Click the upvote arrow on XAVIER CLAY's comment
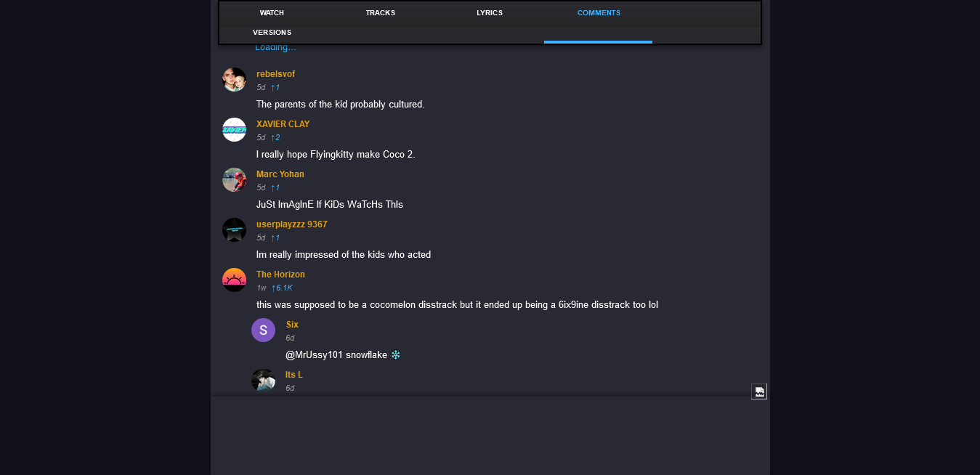Viewport: 980px width, 475px height. click(x=273, y=138)
